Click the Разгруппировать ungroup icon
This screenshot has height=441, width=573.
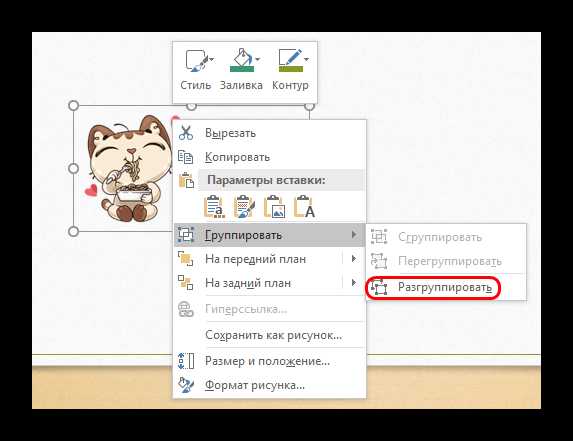tap(379, 288)
